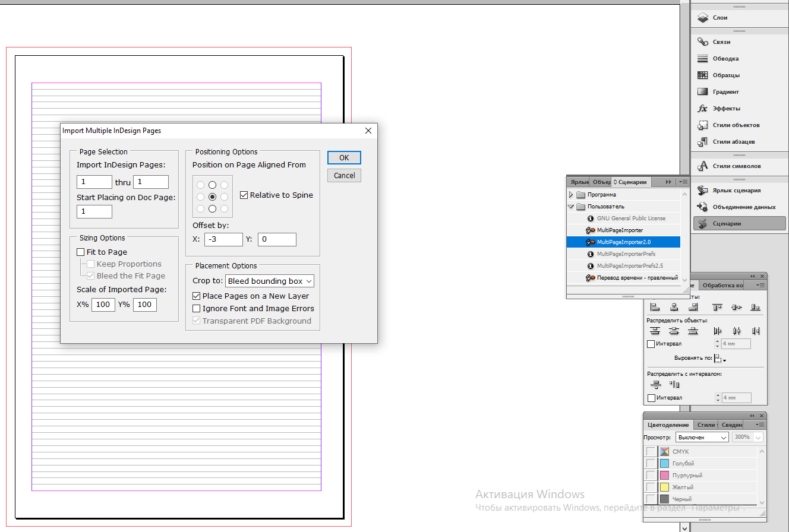Distribute objects by top edges
This screenshot has width=789, height=532.
tap(655, 331)
